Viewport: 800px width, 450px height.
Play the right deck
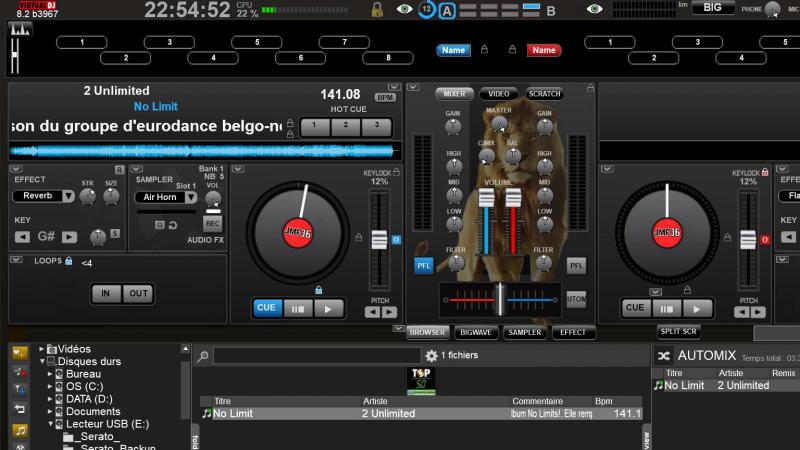click(696, 309)
